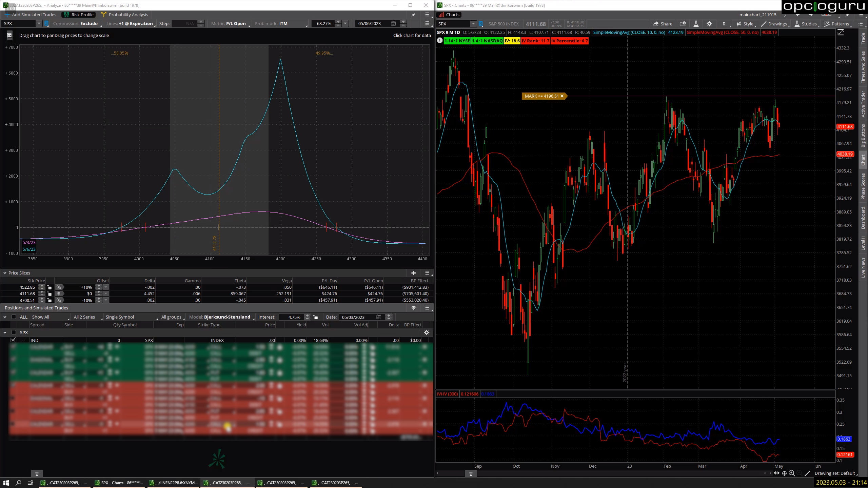Open Metric: P/L Open dropdown
Image resolution: width=868 pixels, height=488 pixels.
click(230, 23)
